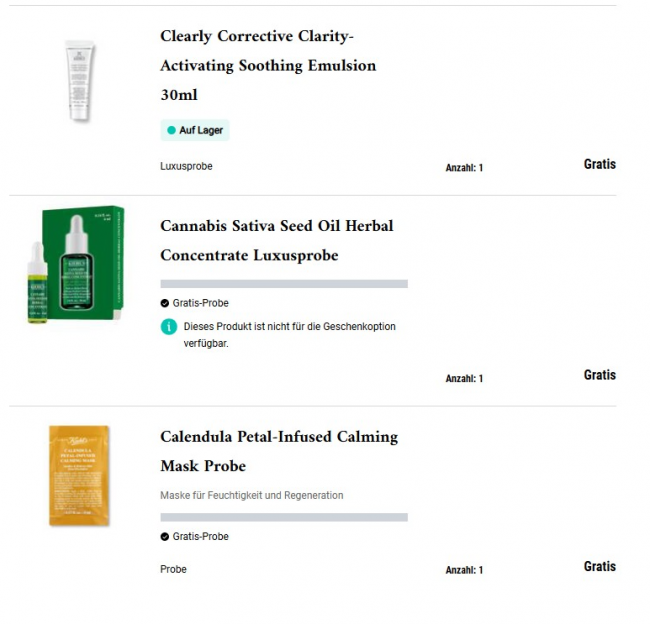The height and width of the screenshot is (624, 650).
Task: Click the green dot in Auf Lager badge
Action: coord(171,131)
